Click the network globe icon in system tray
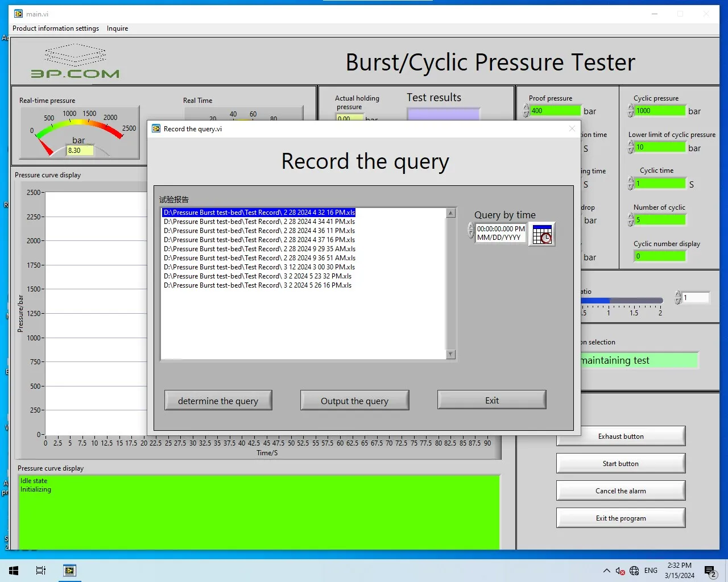 634,571
